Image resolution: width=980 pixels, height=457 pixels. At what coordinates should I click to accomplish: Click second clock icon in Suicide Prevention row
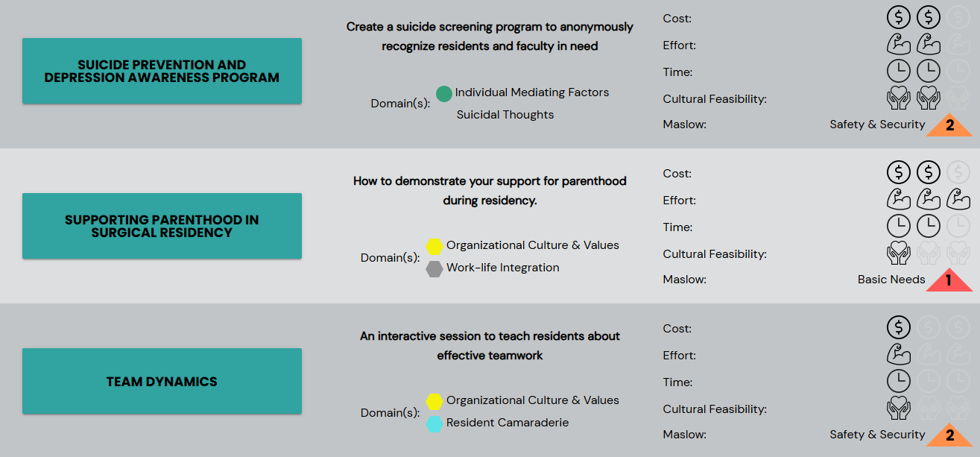928,72
